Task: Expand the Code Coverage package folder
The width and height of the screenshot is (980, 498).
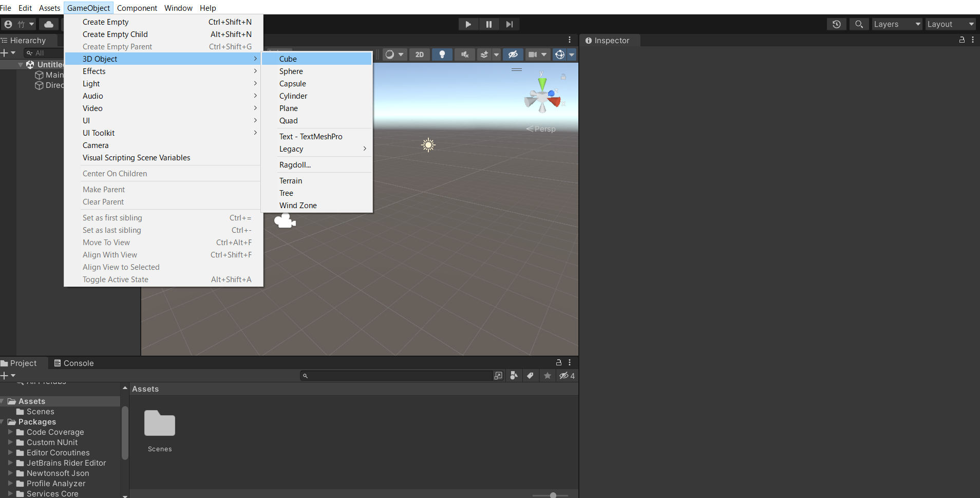Action: point(10,432)
